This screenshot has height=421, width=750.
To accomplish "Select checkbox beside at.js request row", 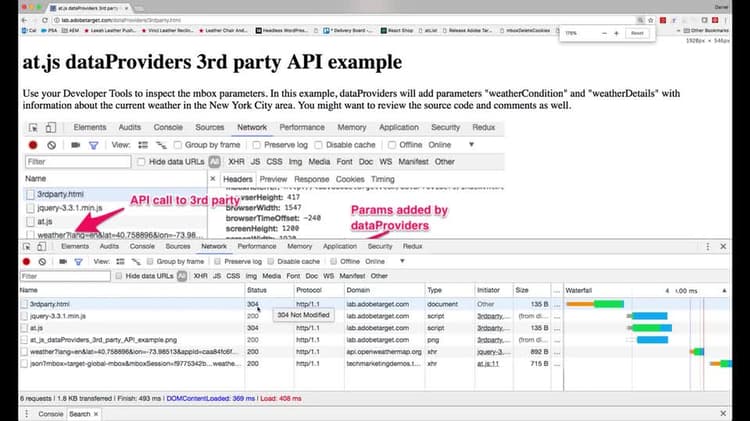I will click(x=24, y=328).
